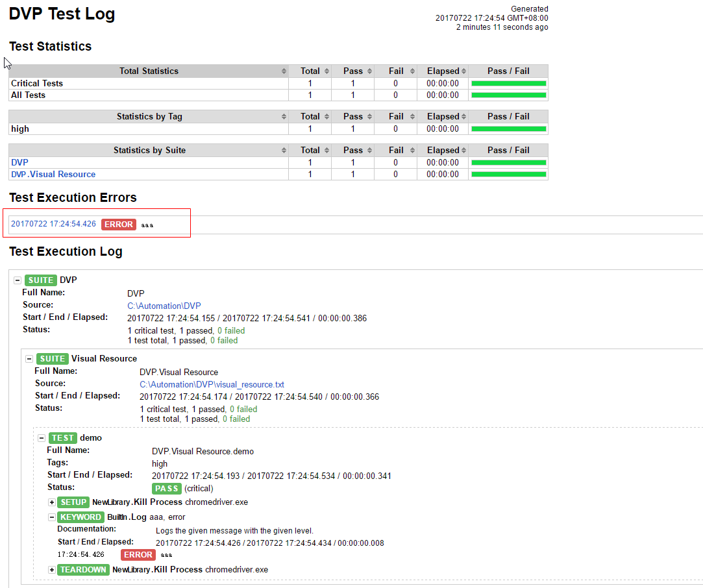Click the error timestamp 20170722 17:24:54.426 link

tap(53, 224)
